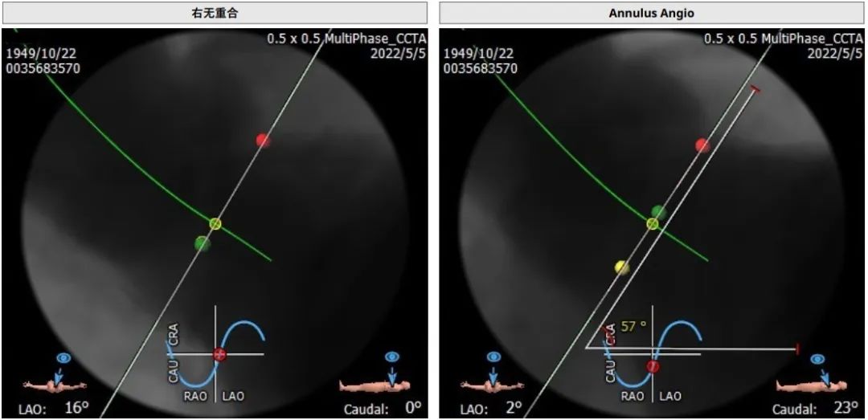Select the yellow ring center marker in left panel

click(215, 223)
